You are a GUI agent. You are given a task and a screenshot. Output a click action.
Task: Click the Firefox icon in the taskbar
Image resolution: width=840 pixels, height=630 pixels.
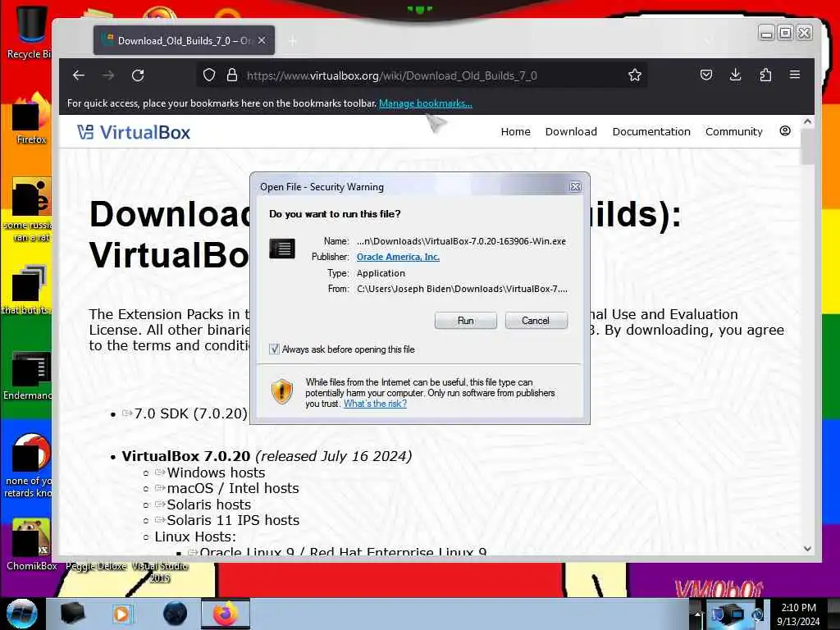[x=226, y=614]
